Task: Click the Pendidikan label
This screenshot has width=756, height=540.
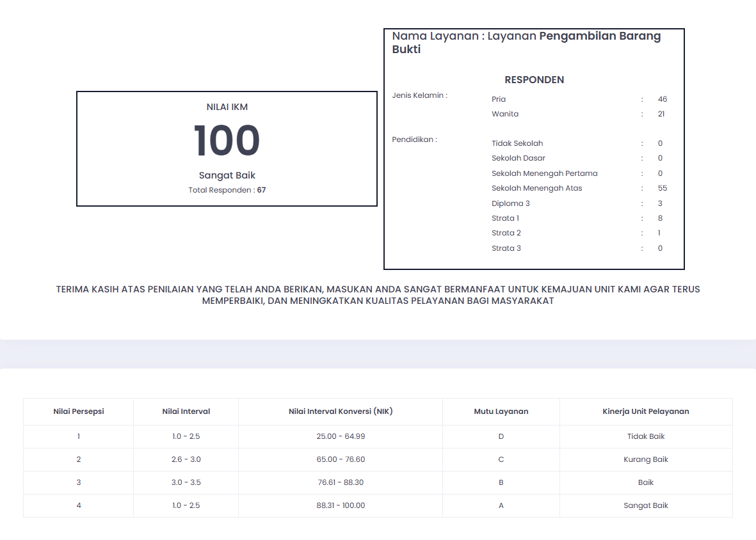Action: pos(415,139)
